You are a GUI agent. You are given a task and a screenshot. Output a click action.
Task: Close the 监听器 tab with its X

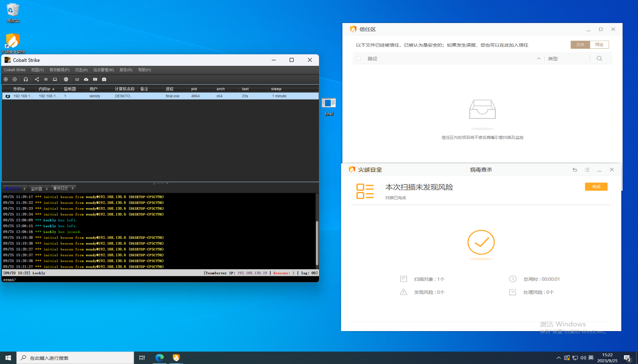[46, 189]
